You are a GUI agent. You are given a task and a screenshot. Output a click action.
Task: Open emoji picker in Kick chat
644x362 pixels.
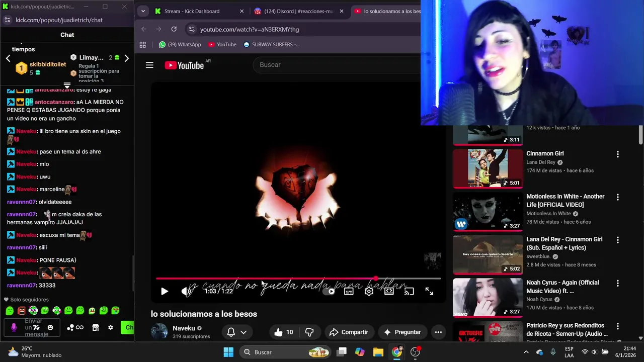[x=50, y=327]
